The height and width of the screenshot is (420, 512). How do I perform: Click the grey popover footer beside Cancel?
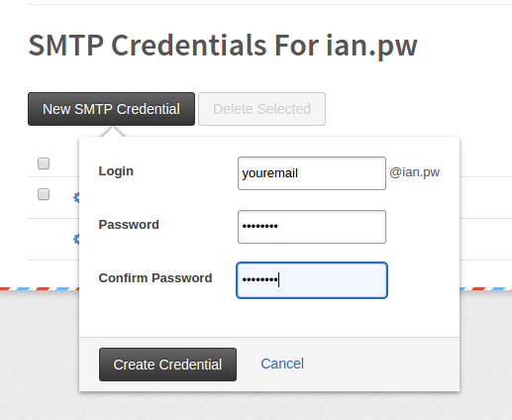point(379,365)
